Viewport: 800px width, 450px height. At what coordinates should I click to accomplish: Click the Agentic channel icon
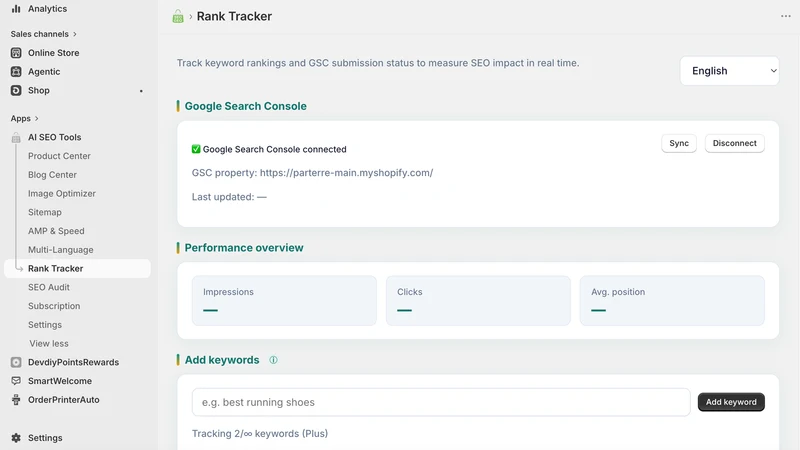(16, 71)
